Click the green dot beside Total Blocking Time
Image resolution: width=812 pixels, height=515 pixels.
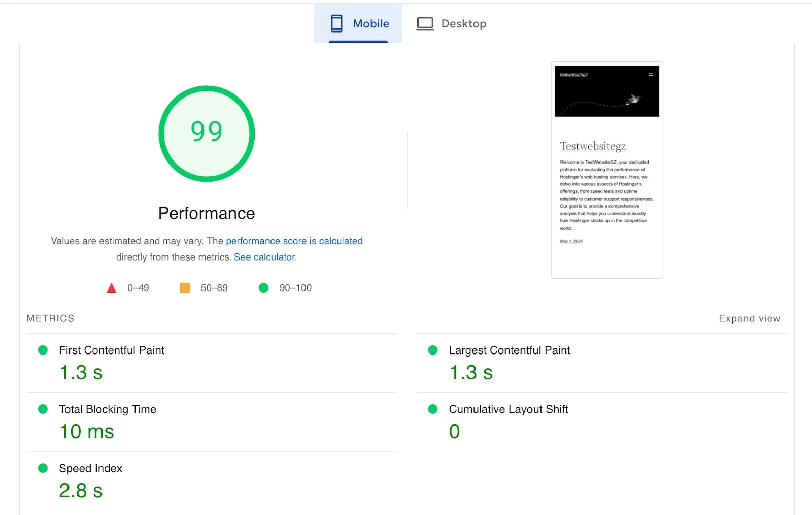tap(43, 408)
